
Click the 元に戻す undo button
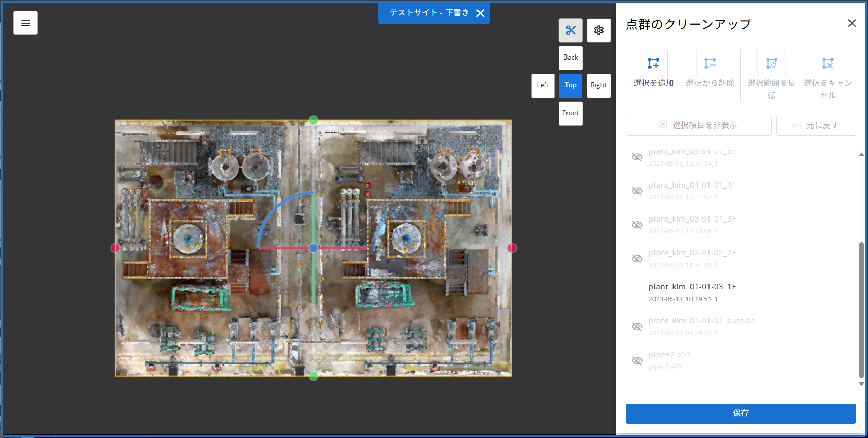pyautogui.click(x=816, y=125)
